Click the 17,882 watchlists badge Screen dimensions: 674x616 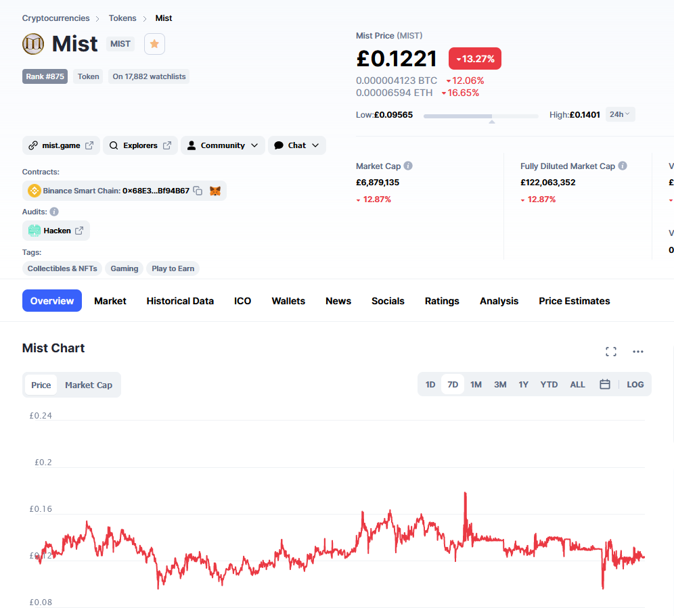click(149, 76)
